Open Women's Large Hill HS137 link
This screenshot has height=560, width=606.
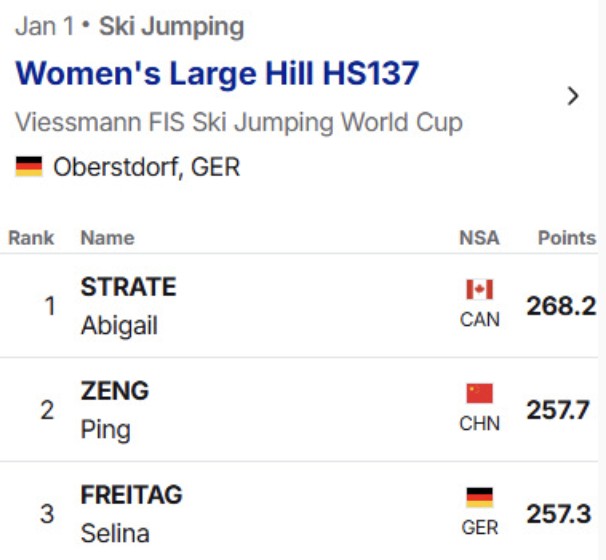click(217, 73)
